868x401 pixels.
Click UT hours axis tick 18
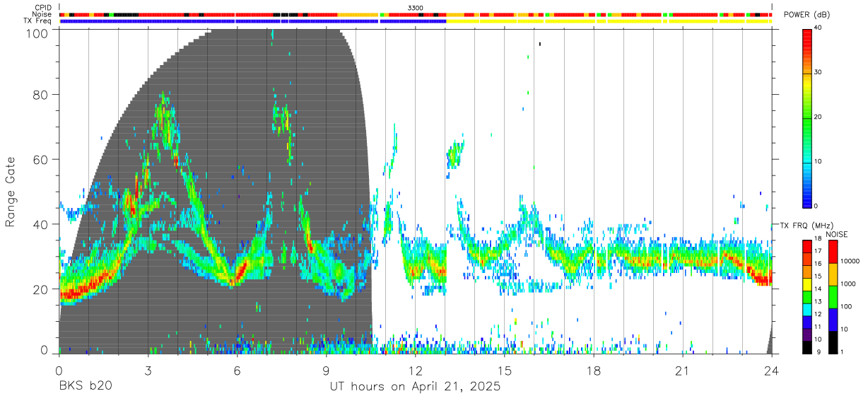pyautogui.click(x=594, y=371)
